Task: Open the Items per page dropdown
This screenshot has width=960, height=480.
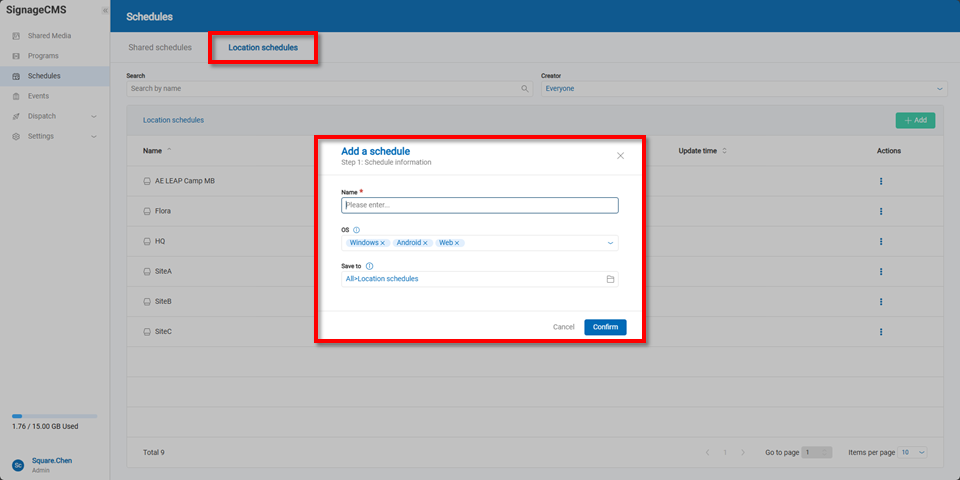Action: tap(913, 453)
